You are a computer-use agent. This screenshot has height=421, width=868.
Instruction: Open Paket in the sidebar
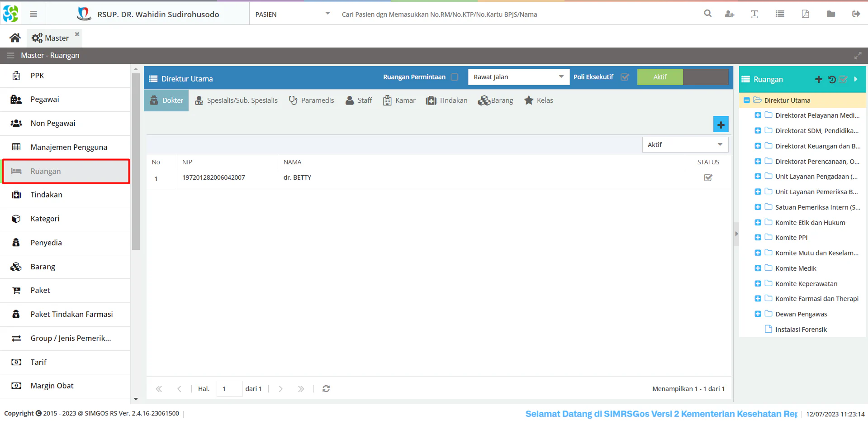point(65,290)
